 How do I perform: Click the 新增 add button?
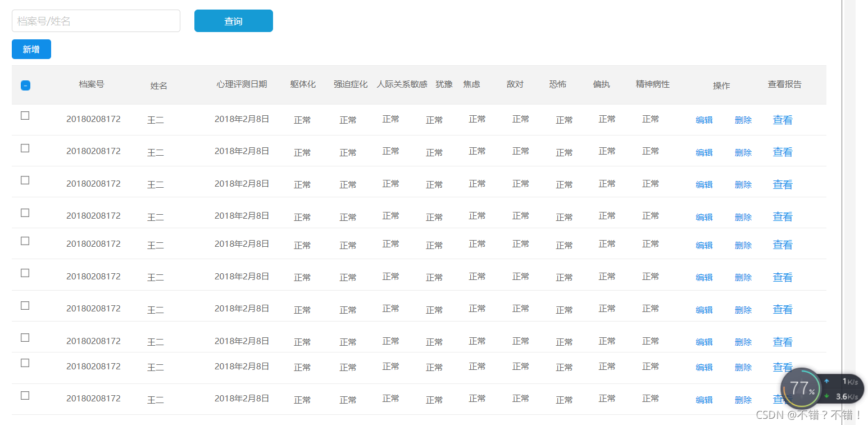(31, 49)
